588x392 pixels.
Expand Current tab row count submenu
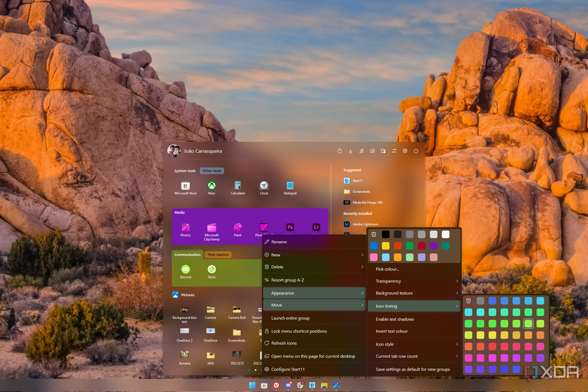tap(414, 356)
